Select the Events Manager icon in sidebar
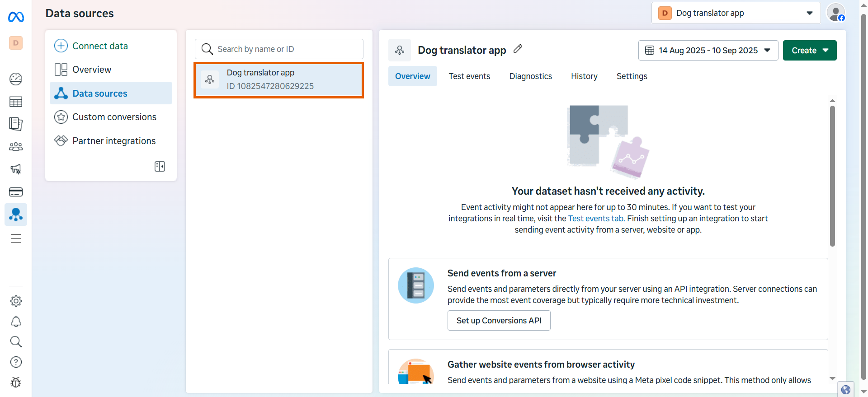 click(16, 215)
